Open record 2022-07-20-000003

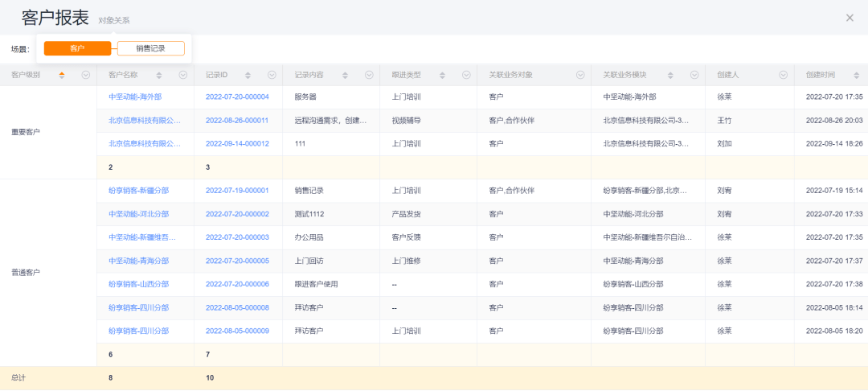tap(237, 237)
